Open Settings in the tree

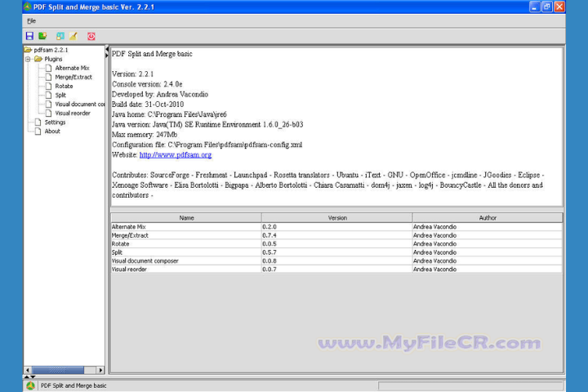pyautogui.click(x=55, y=122)
